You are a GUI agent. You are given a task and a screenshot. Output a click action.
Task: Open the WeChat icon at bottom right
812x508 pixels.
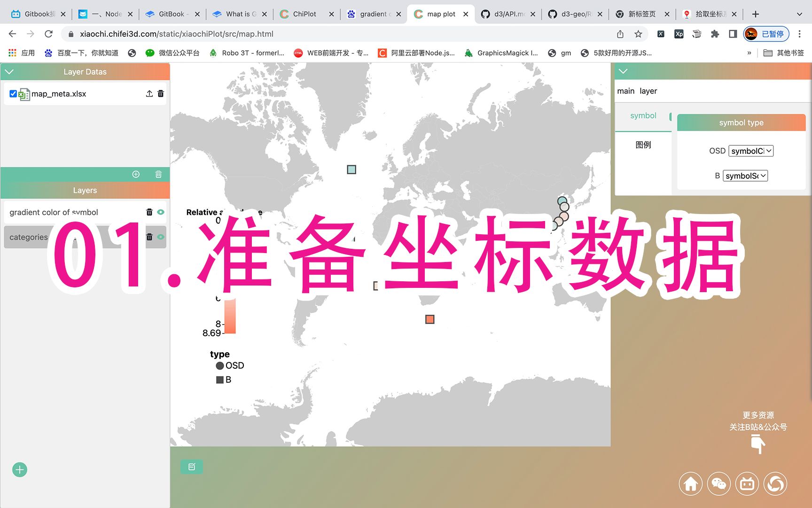719,484
